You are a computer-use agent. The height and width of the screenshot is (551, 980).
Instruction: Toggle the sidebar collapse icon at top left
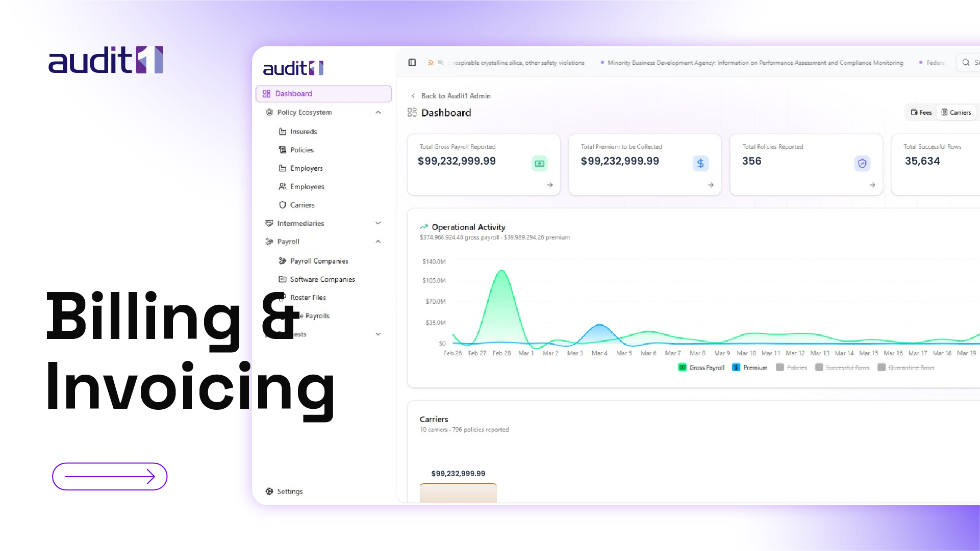(412, 62)
